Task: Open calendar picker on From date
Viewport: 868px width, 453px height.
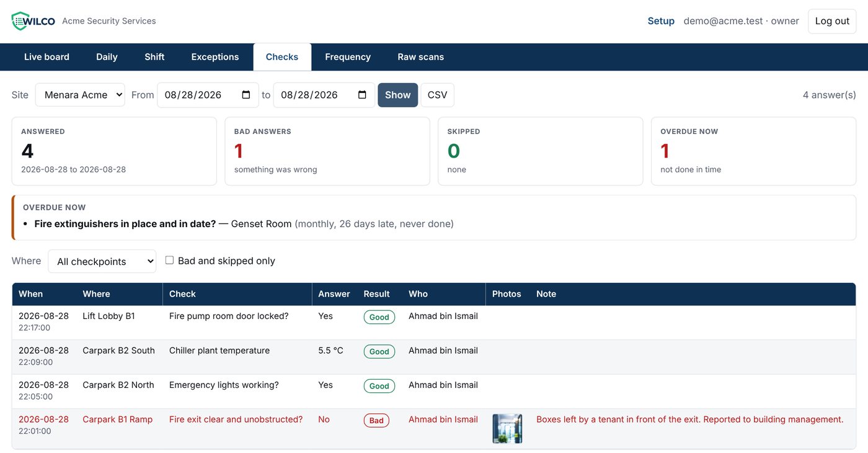Action: [246, 95]
